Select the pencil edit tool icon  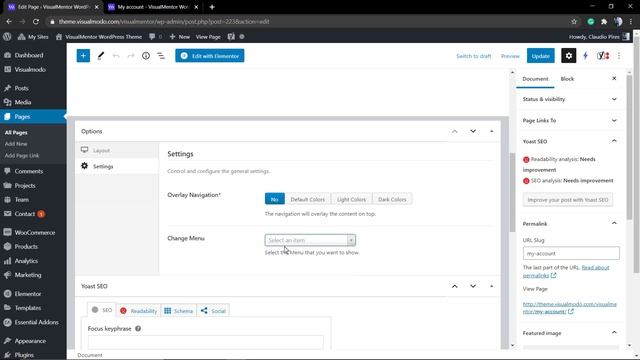click(x=100, y=56)
